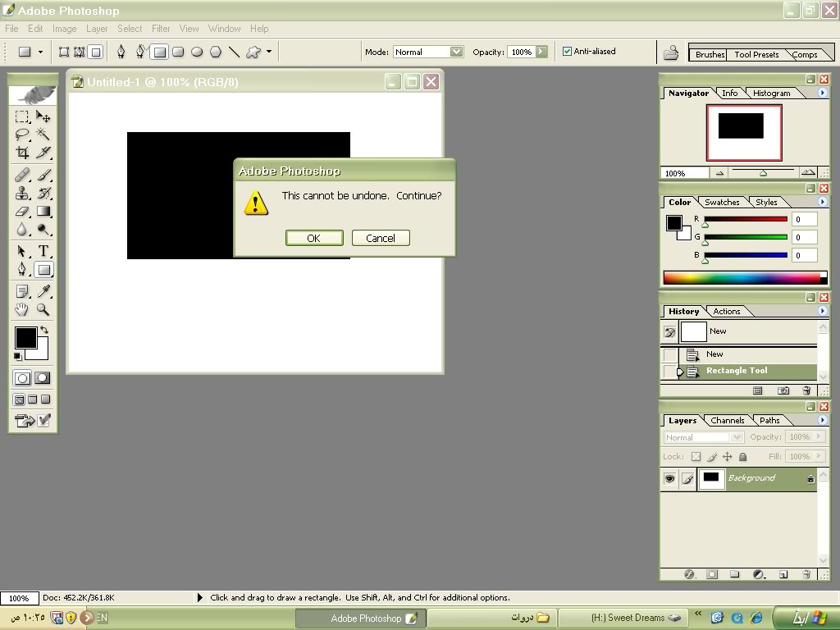Select the Crop tool
The image size is (840, 630).
coord(22,153)
